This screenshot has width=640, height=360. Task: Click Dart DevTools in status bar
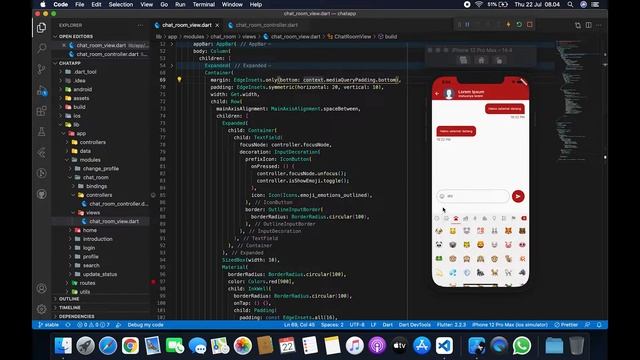(x=414, y=325)
